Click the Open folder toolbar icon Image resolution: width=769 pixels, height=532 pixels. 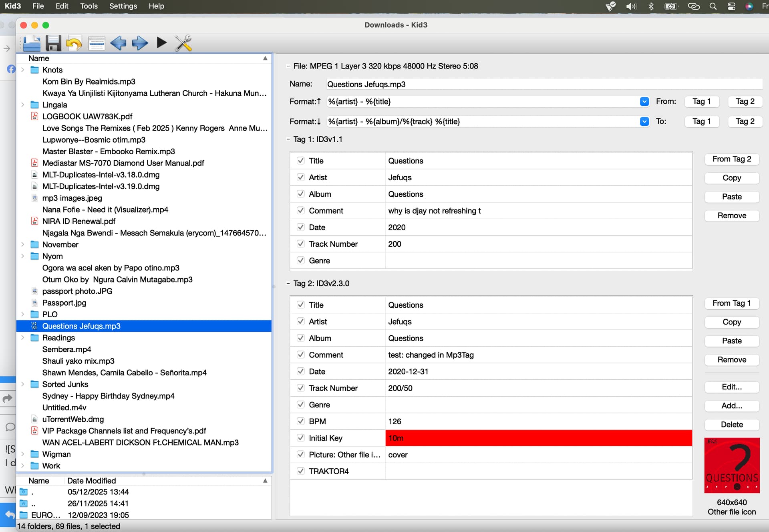click(x=32, y=43)
